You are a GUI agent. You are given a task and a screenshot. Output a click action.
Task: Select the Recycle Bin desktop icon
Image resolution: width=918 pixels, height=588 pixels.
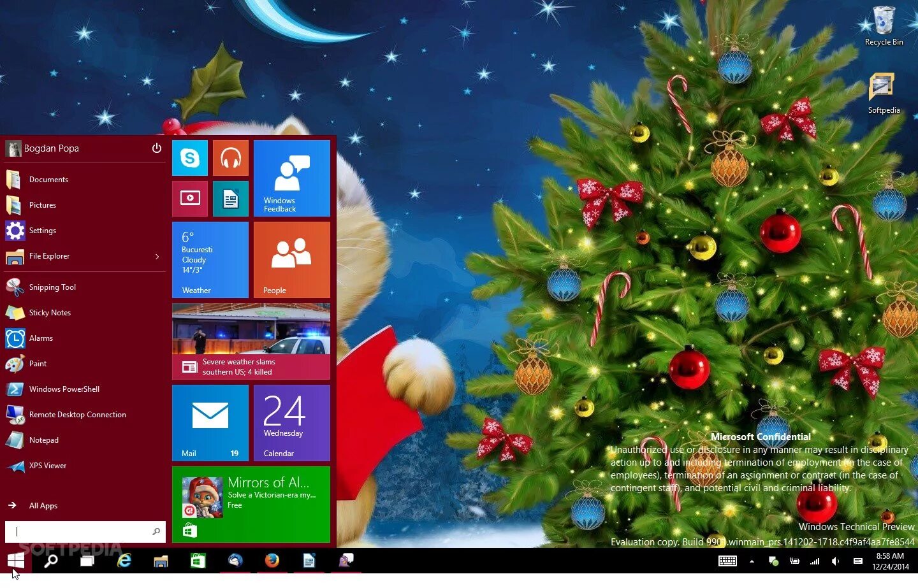[x=884, y=25]
